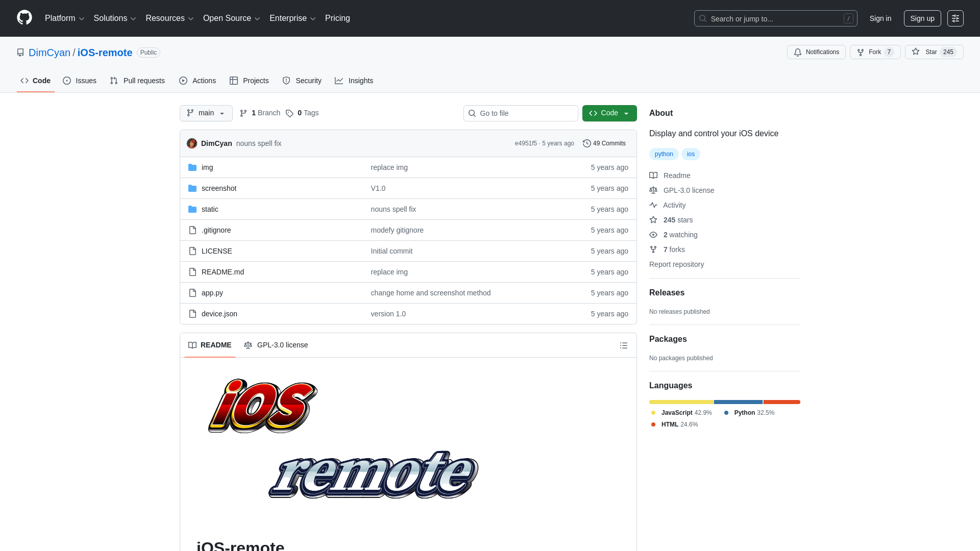Expand the main branch dropdown
980x551 pixels.
click(x=206, y=113)
